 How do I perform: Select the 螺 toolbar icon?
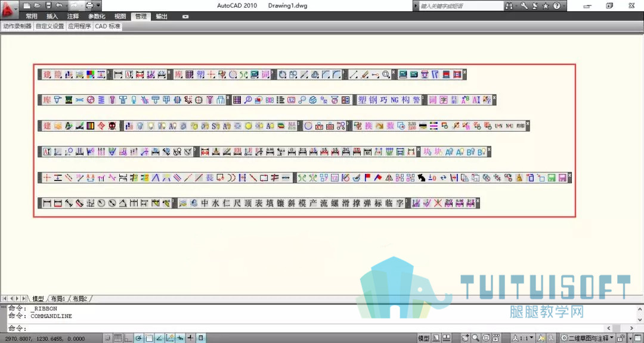point(335,203)
